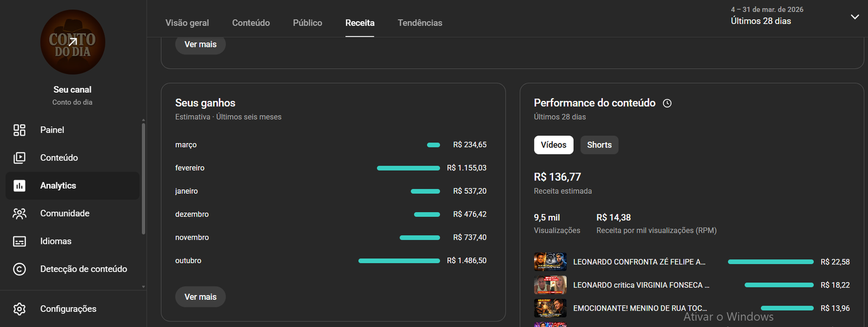
Task: Click the Seus ganhos heading
Action: tap(205, 103)
